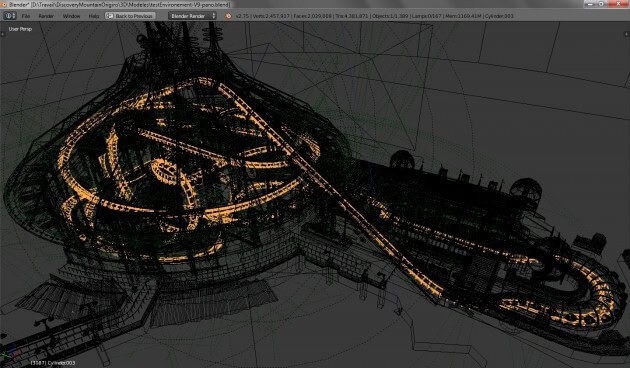The height and width of the screenshot is (368, 630).
Task: Open the File menu
Action: (25, 16)
